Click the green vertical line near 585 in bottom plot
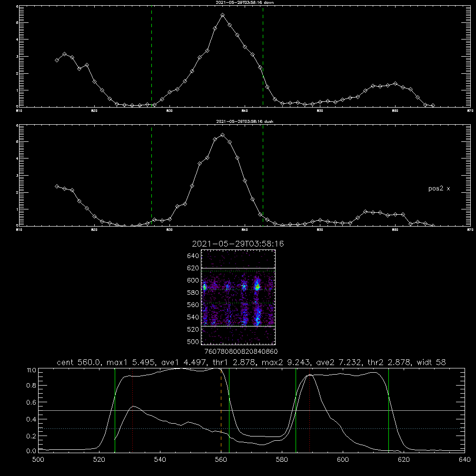This screenshot has width=476, height=476. (x=296, y=410)
